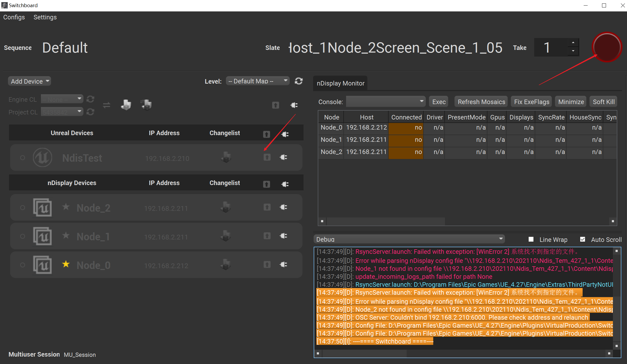Open the Debug log level dropdown

click(x=409, y=239)
